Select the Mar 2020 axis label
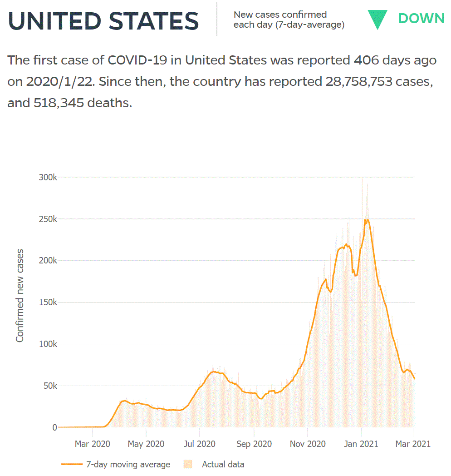The width and height of the screenshot is (451, 476). point(92,444)
